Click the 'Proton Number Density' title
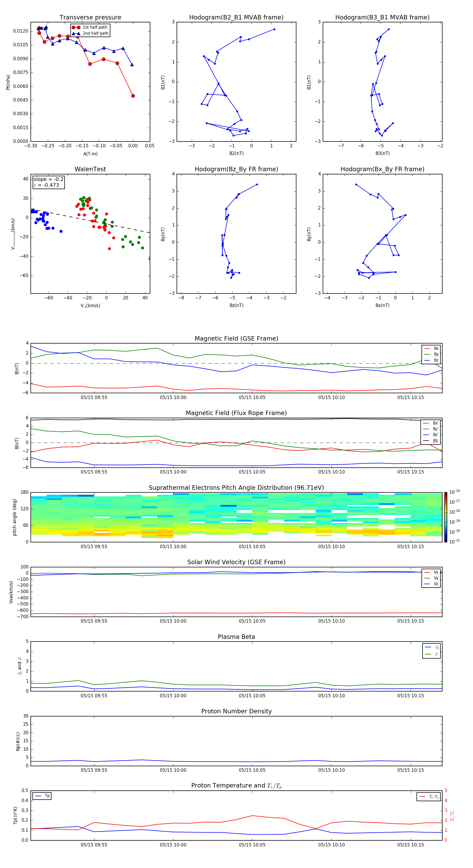473x868 pixels. coord(236,711)
